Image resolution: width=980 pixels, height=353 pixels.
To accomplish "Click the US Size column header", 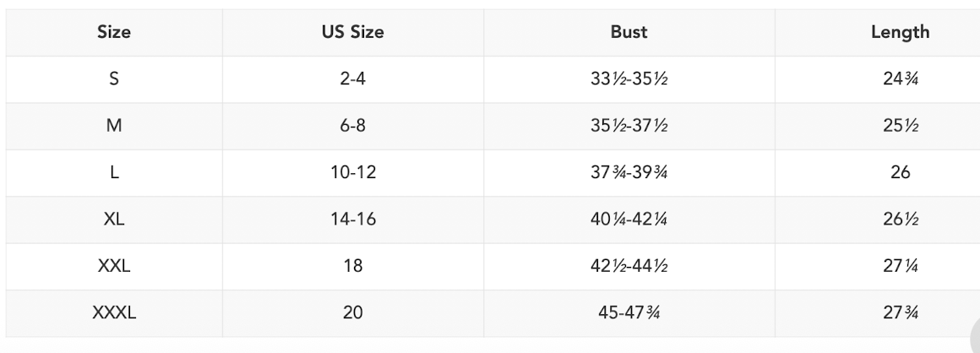I will [353, 33].
